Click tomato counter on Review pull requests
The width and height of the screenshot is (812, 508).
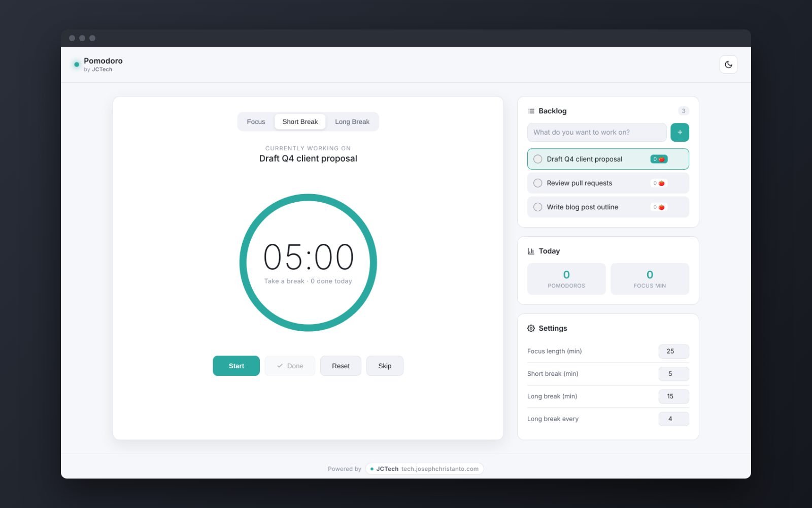pos(659,183)
